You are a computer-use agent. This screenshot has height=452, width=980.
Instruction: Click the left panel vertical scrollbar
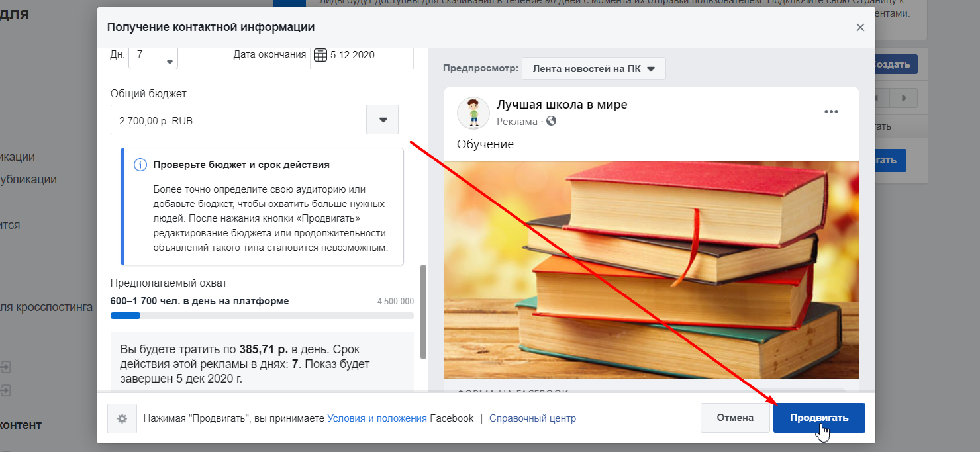click(x=423, y=312)
